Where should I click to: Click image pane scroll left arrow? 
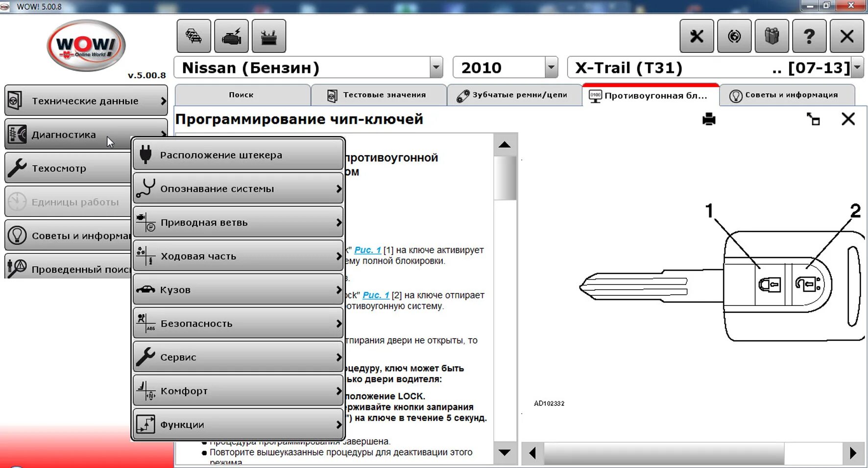(532, 453)
